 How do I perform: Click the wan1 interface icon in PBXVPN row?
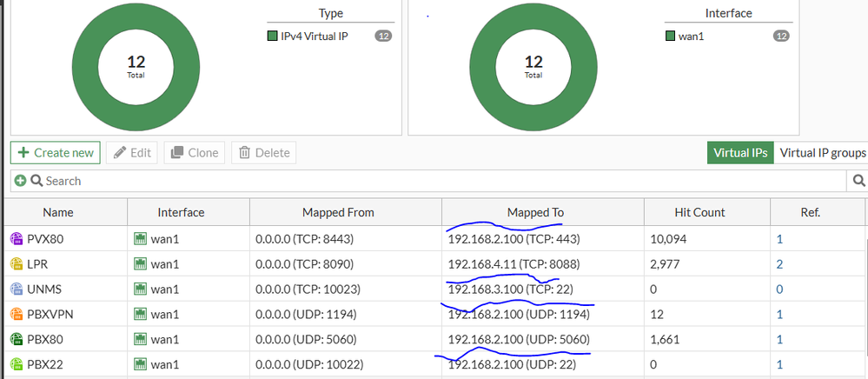pyautogui.click(x=140, y=315)
